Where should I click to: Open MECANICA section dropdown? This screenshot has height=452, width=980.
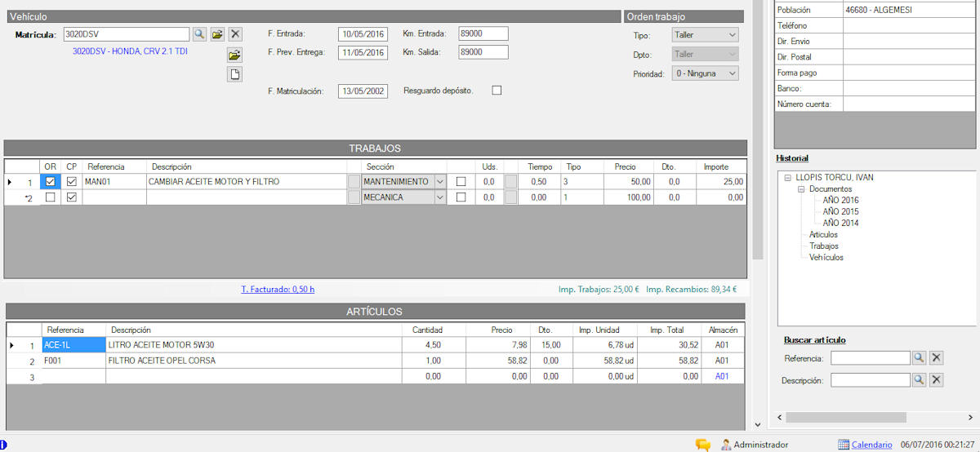tap(440, 197)
